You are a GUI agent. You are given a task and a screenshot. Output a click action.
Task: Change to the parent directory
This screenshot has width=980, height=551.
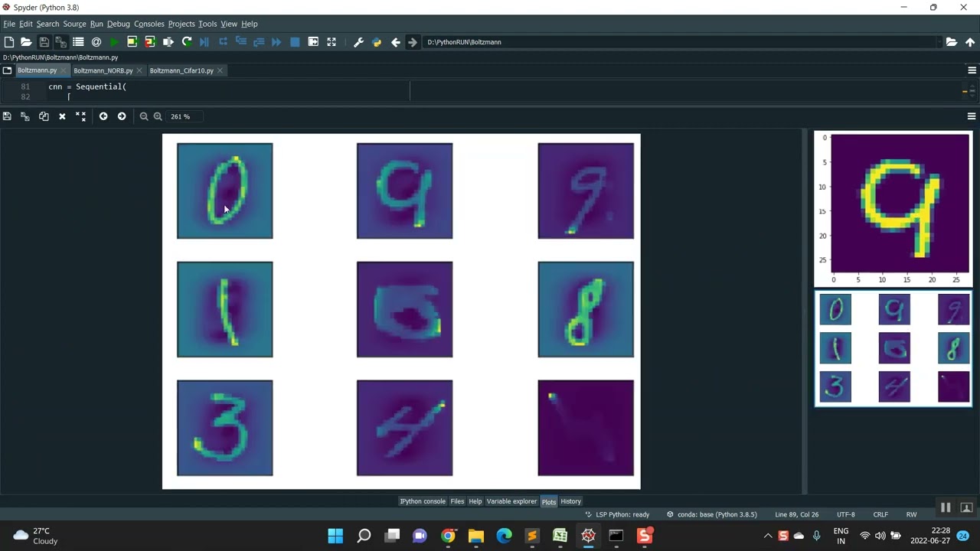(970, 42)
